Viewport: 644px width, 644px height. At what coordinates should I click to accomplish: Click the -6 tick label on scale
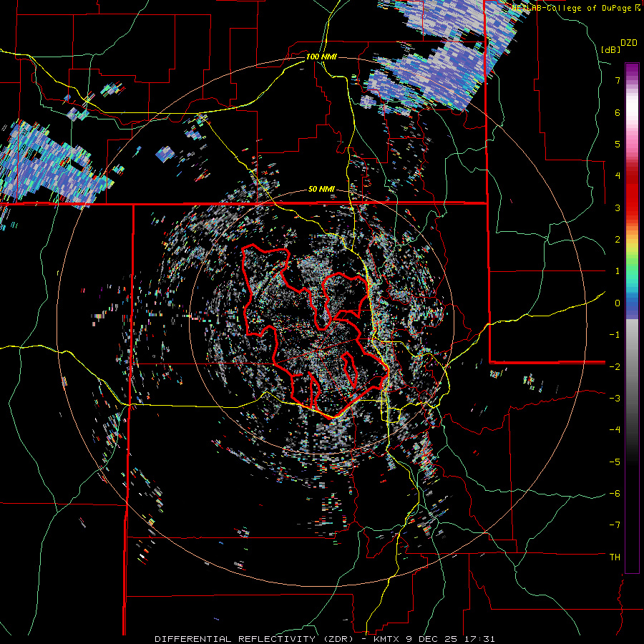615,494
